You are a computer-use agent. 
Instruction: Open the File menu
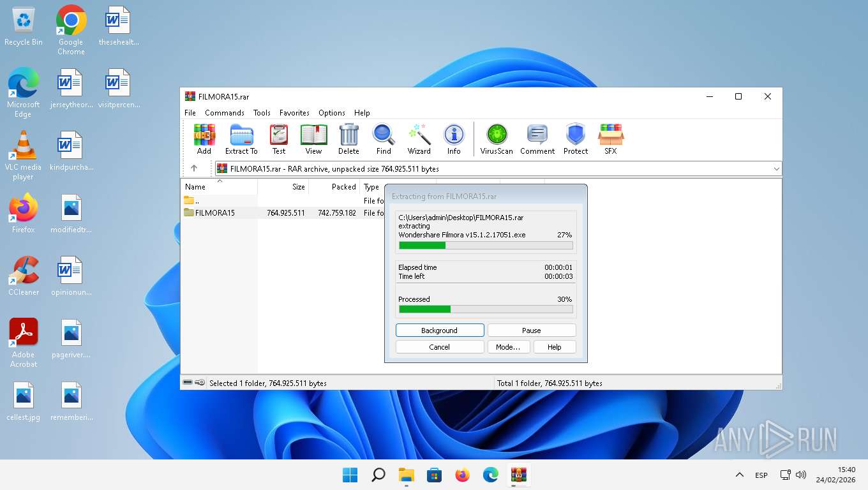tap(190, 112)
